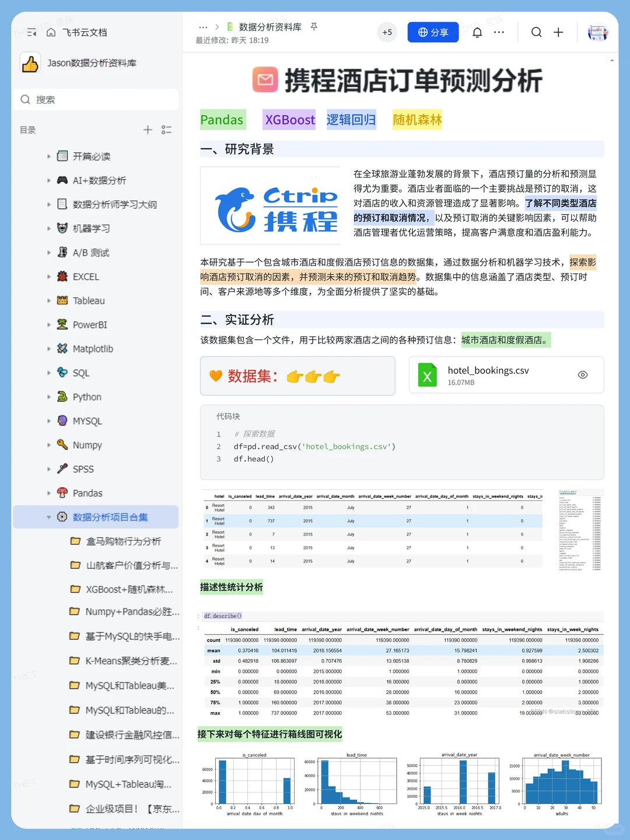Click the sidebar 搜索 search field

click(96, 100)
